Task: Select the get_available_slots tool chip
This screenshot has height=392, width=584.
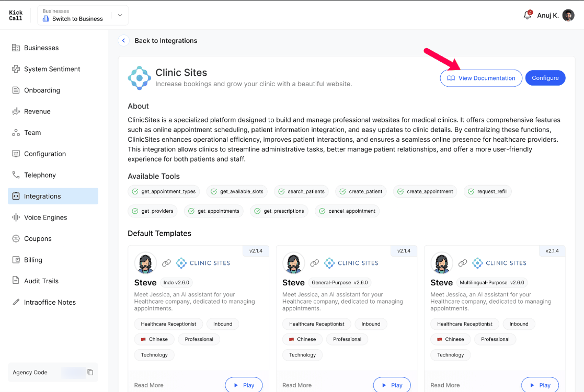Action: (237, 191)
